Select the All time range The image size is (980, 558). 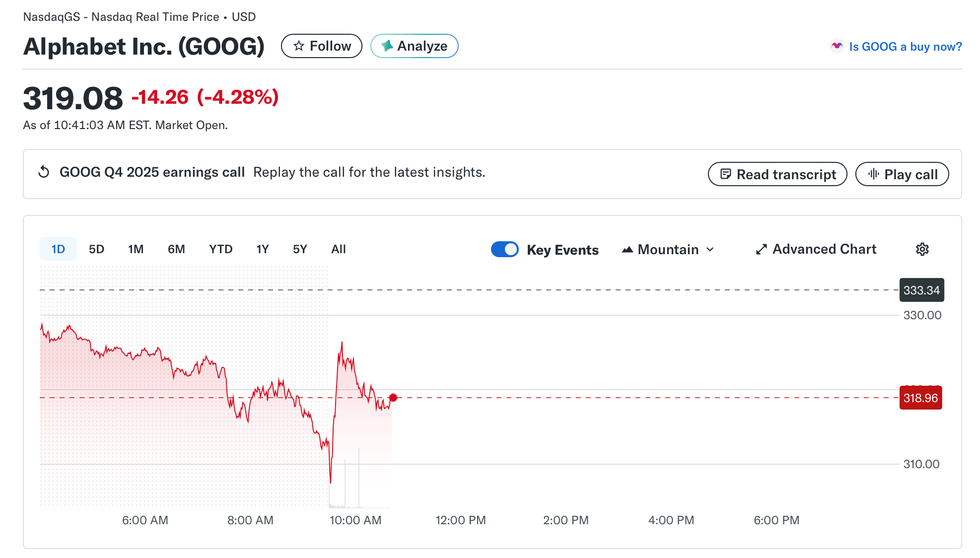pyautogui.click(x=339, y=249)
